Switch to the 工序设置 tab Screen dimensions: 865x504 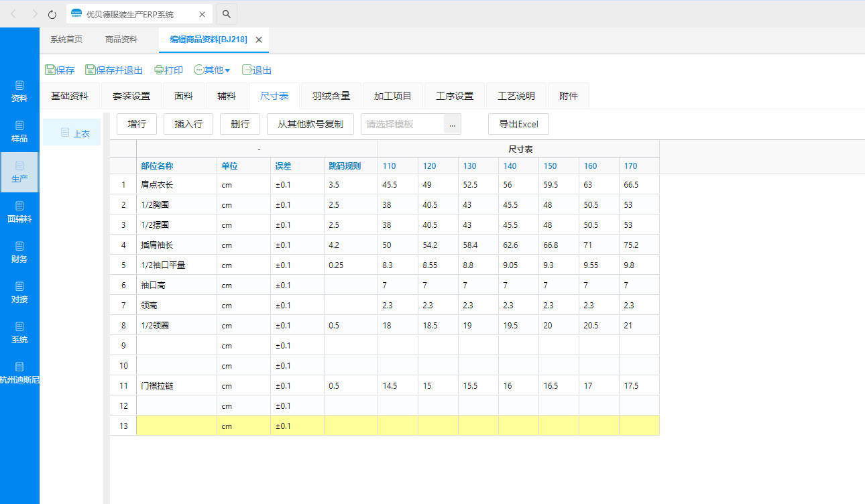(455, 96)
